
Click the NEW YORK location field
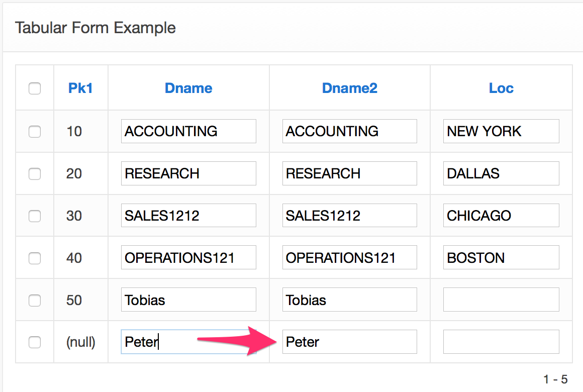[x=501, y=131]
